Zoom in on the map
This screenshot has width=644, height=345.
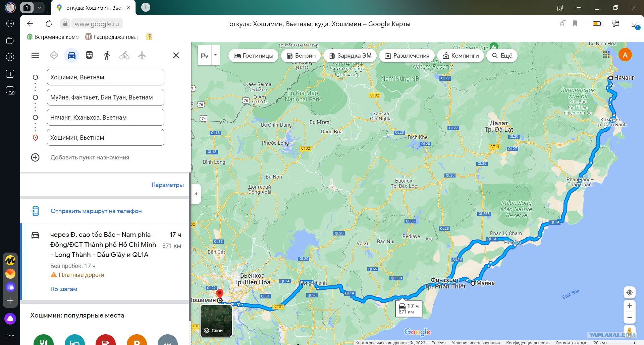pyautogui.click(x=630, y=306)
